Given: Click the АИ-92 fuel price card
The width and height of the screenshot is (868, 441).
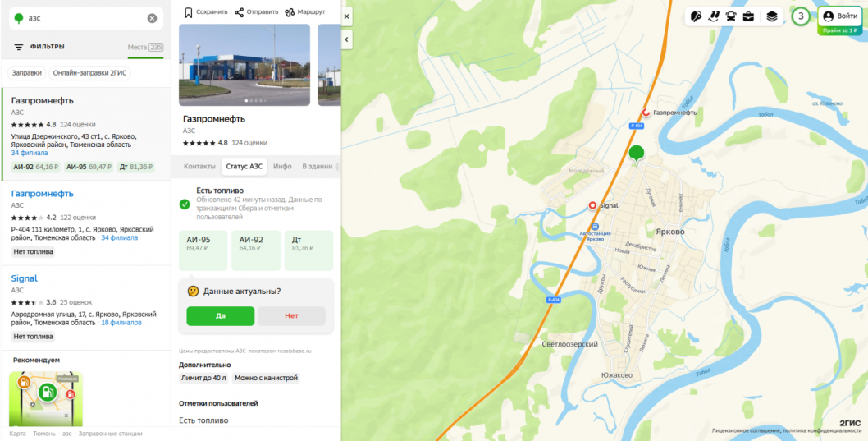Looking at the screenshot, I should [x=256, y=250].
